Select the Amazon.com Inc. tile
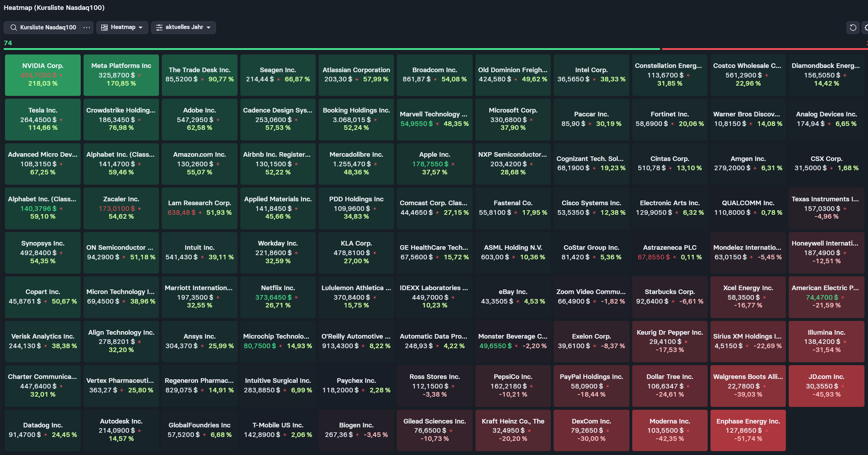The image size is (868, 455). (200, 164)
